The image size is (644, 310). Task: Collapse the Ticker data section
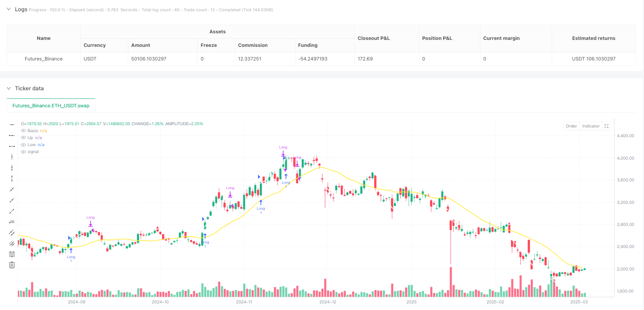(x=9, y=88)
